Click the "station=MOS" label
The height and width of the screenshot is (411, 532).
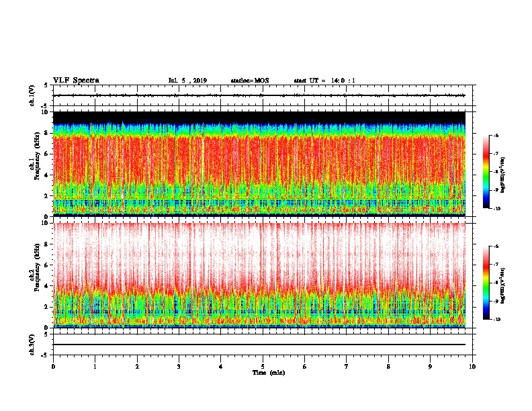(x=250, y=81)
